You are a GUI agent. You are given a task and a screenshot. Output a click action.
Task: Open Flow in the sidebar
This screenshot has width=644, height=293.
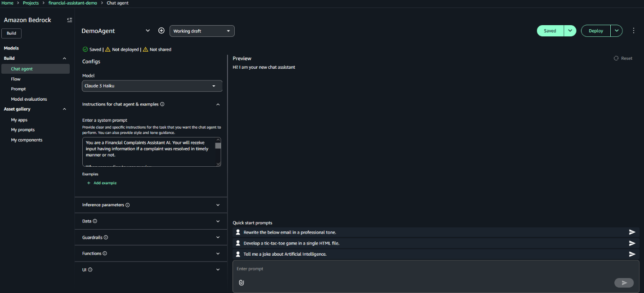click(16, 79)
